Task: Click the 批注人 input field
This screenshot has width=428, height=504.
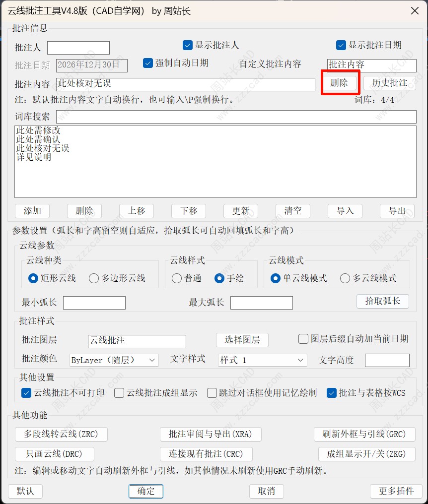Action: [78, 48]
